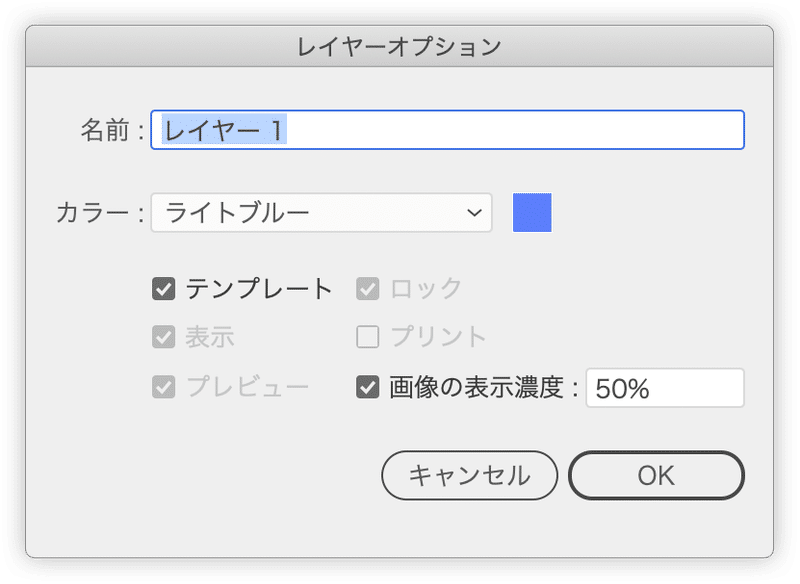
Task: Click the highlighted レイヤー 1 text
Action: 223,130
